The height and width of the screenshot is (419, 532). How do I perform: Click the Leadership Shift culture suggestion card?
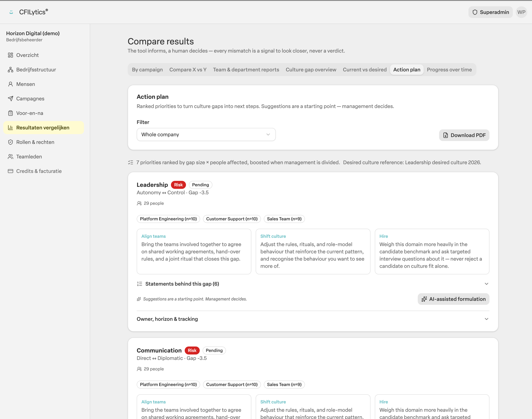click(x=313, y=251)
